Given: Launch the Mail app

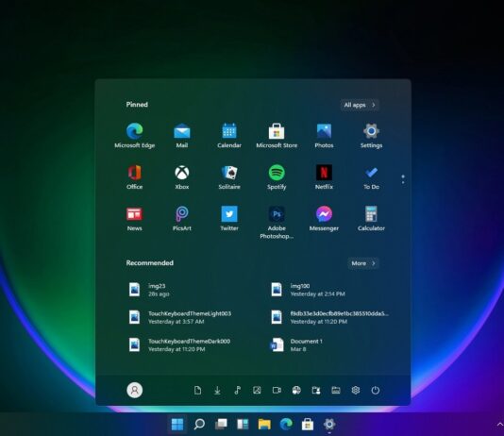Looking at the screenshot, I should (182, 135).
